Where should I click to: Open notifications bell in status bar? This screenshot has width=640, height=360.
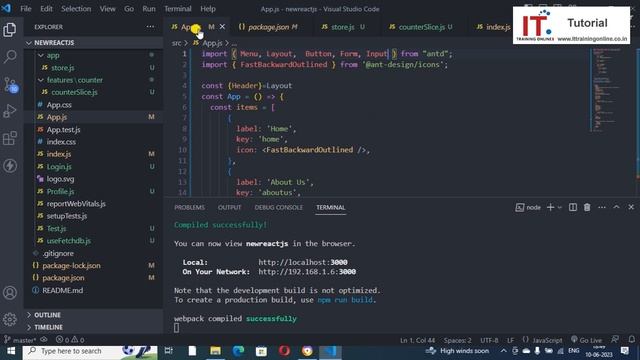[x=631, y=340]
